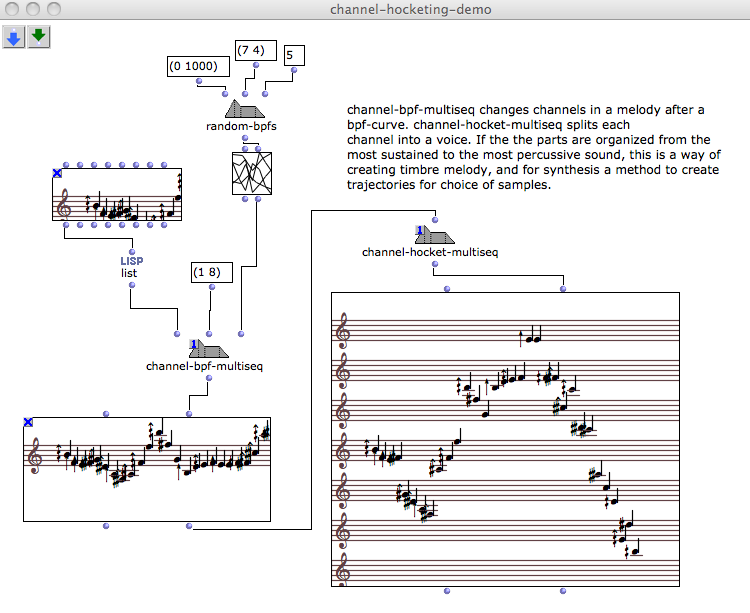This screenshot has width=750, height=613.
Task: Click the (1 8) value box
Action: click(x=211, y=272)
